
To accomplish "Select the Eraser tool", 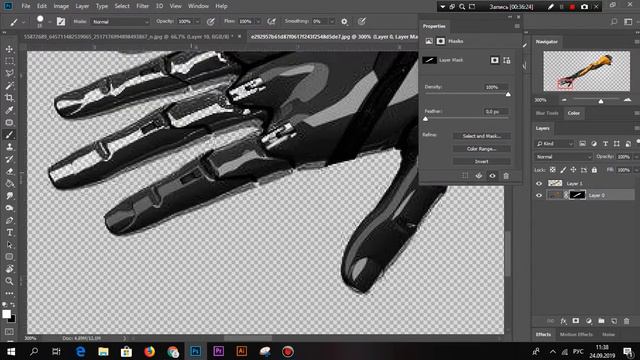I will [x=9, y=171].
